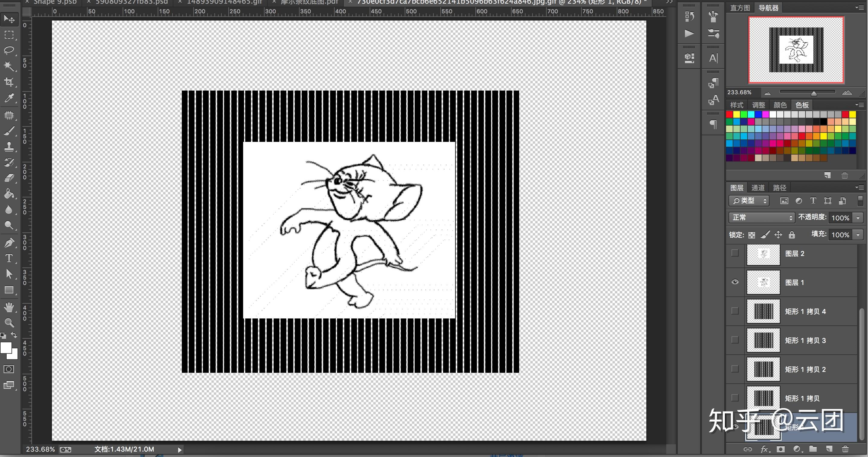The height and width of the screenshot is (457, 868).
Task: Switch to the 调整 tab
Action: tap(758, 105)
